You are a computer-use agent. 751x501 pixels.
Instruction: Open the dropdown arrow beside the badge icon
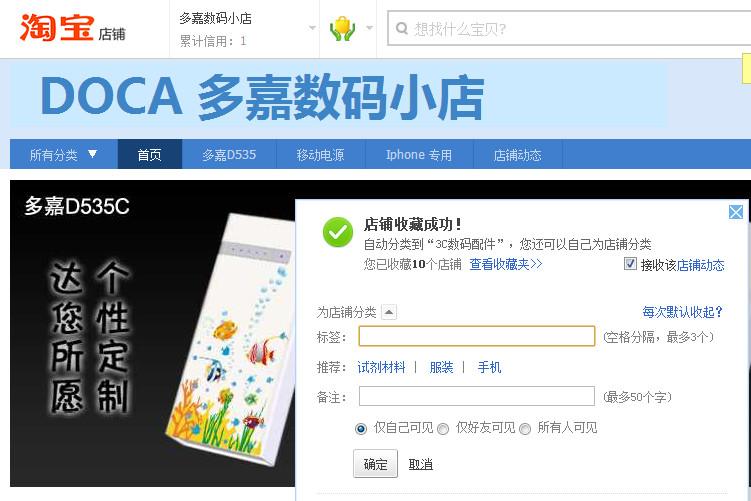[369, 28]
